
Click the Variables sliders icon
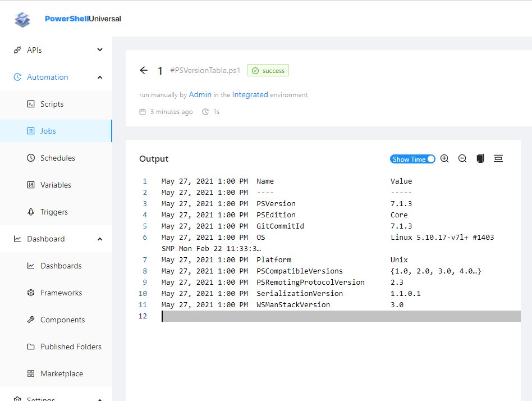[x=31, y=185]
